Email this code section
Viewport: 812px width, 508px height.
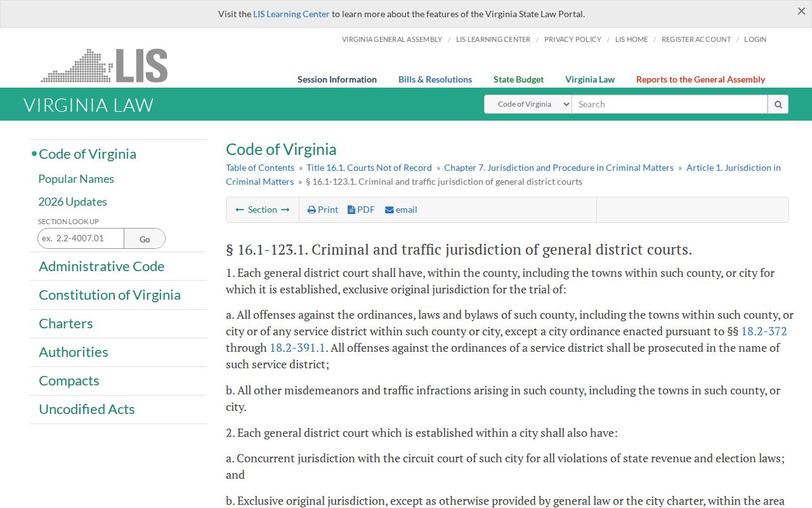coord(401,210)
